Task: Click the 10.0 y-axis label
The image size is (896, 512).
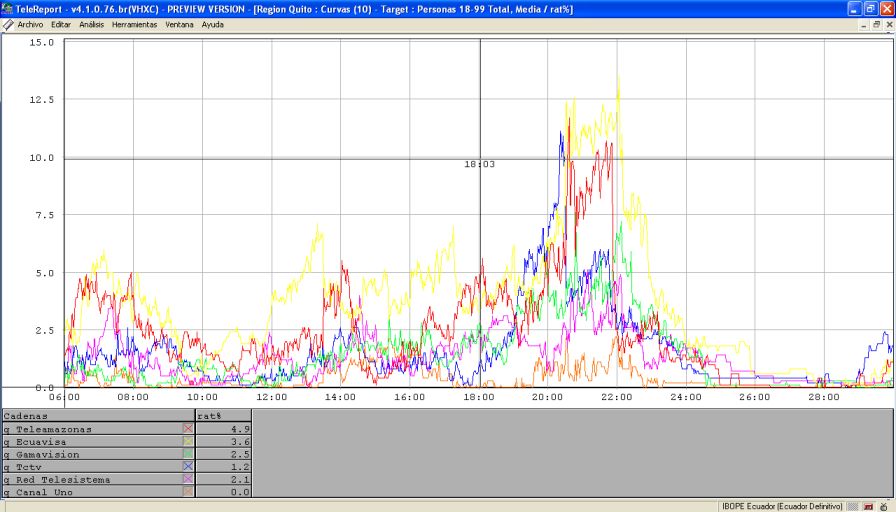Action: [x=42, y=158]
